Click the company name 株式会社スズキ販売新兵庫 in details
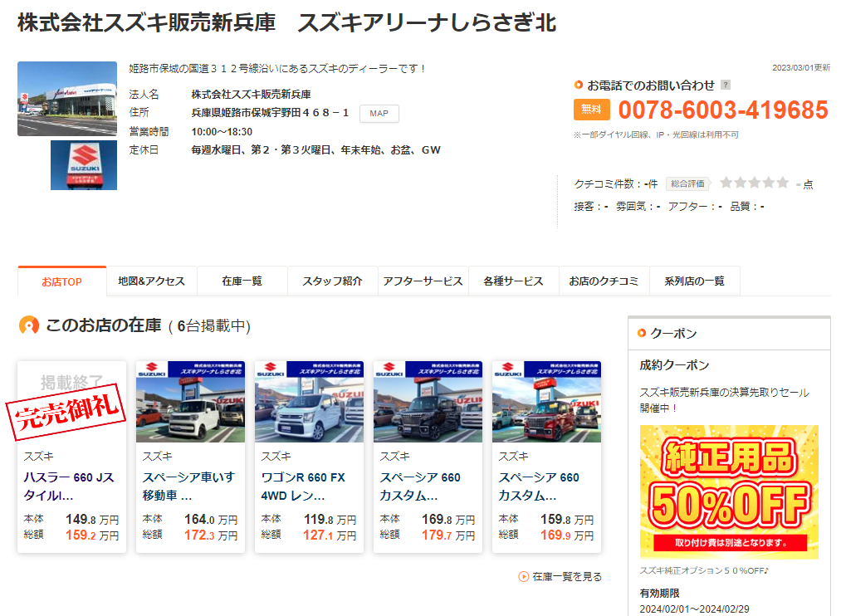 click(251, 95)
